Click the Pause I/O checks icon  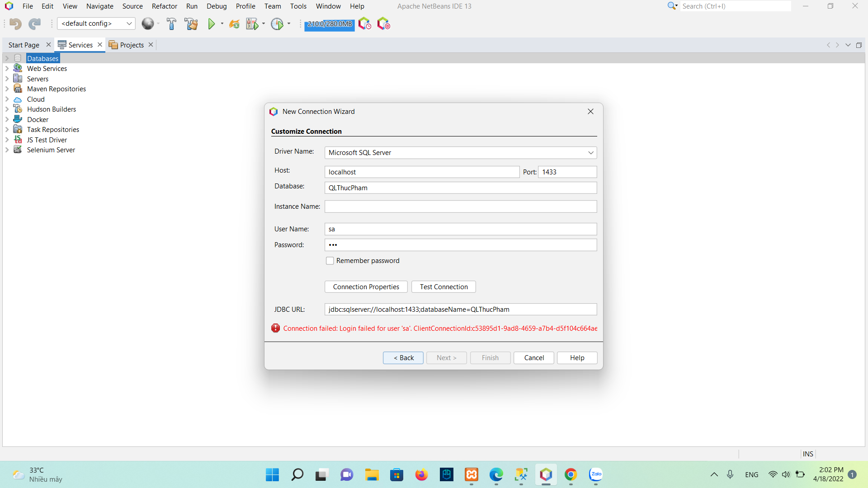[384, 23]
